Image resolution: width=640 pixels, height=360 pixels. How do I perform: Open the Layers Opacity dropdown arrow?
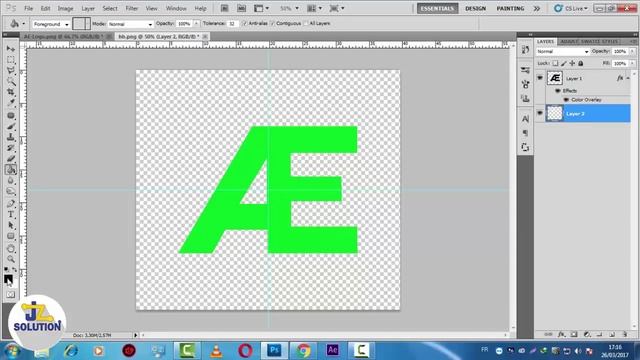point(633,51)
